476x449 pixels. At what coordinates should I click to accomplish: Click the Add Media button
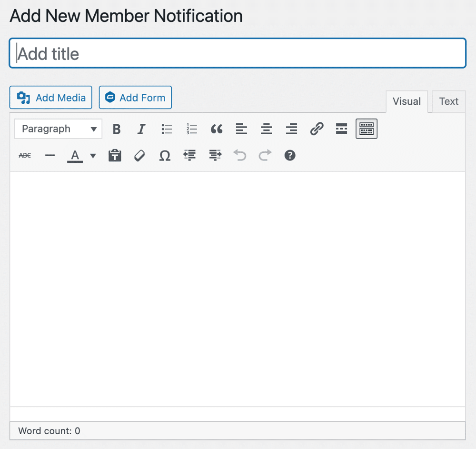coord(51,98)
